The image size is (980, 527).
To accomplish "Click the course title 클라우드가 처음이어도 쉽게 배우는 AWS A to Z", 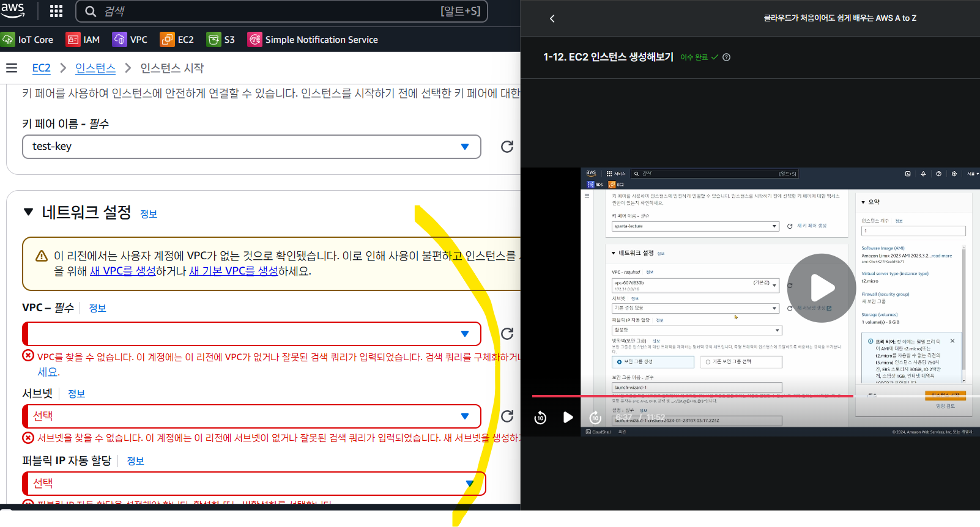I will (840, 18).
